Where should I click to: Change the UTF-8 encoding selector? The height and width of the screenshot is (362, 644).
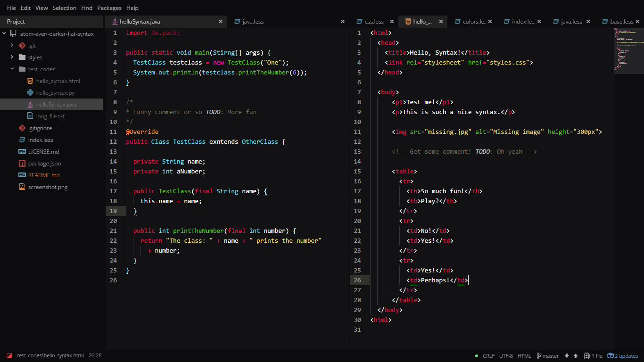pyautogui.click(x=506, y=356)
